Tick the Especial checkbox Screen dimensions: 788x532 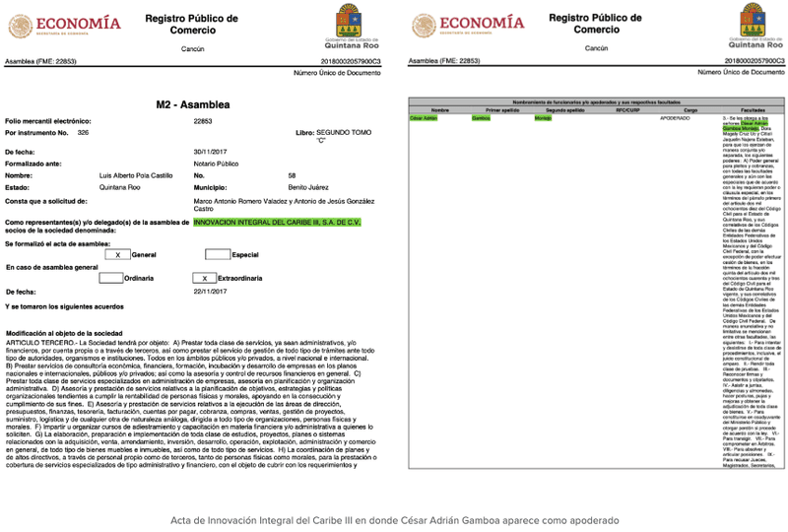tap(217, 254)
